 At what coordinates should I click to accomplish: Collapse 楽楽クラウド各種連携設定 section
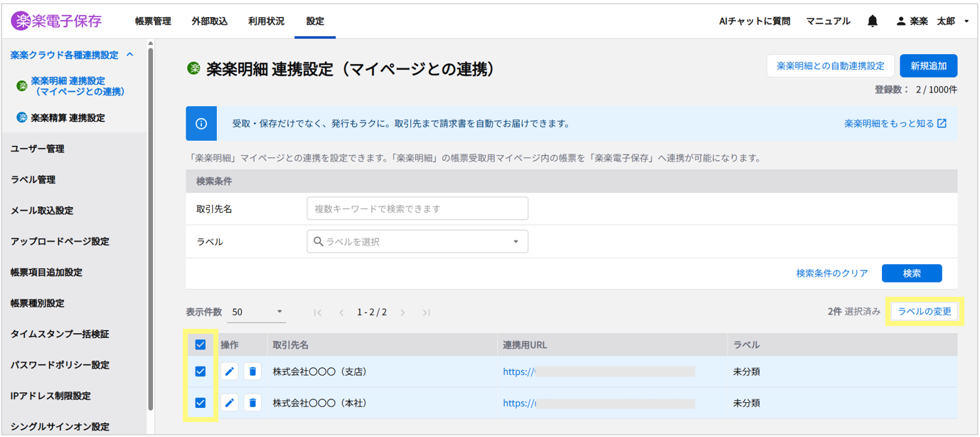coord(129,55)
